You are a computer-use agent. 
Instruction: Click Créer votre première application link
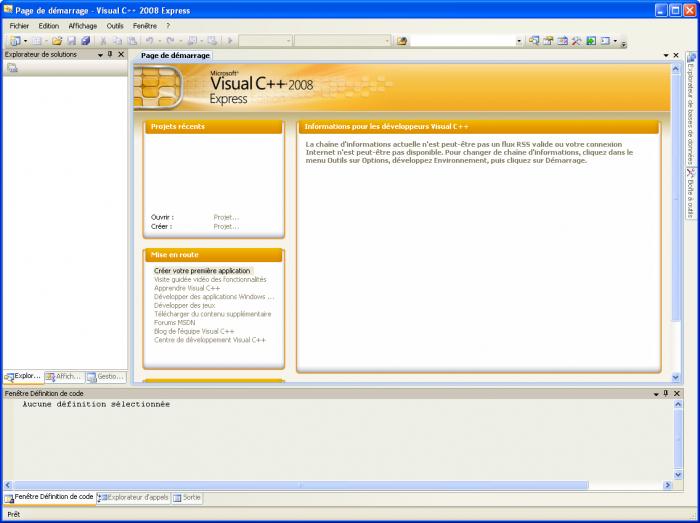(x=202, y=271)
